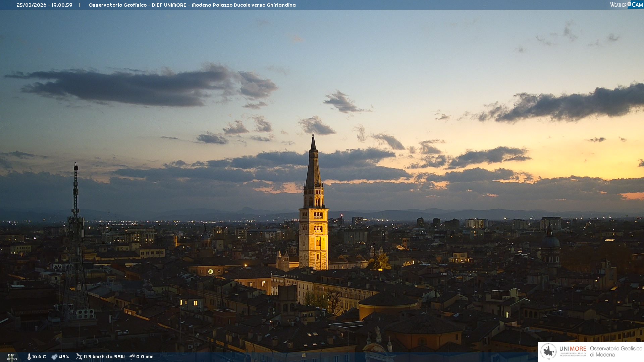Click the camera lens in WeatherCam logo
Screen dimensions: 644x362
tap(629, 4)
